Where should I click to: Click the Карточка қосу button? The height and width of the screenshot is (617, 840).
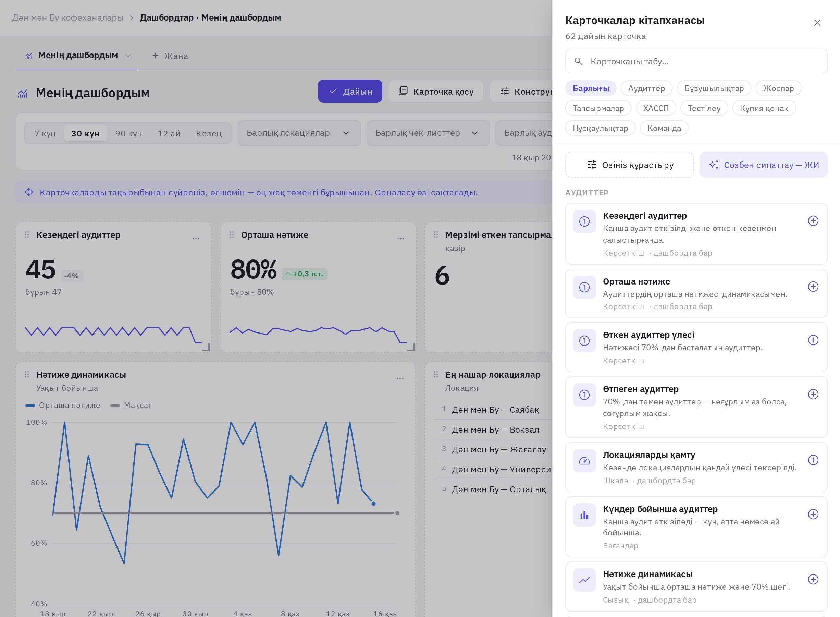(x=435, y=91)
